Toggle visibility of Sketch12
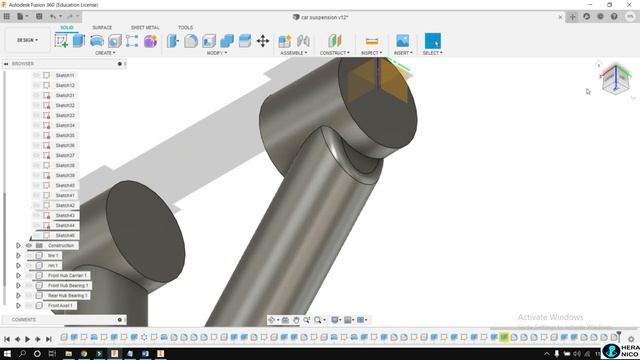This screenshot has width=640, height=360. tap(37, 85)
